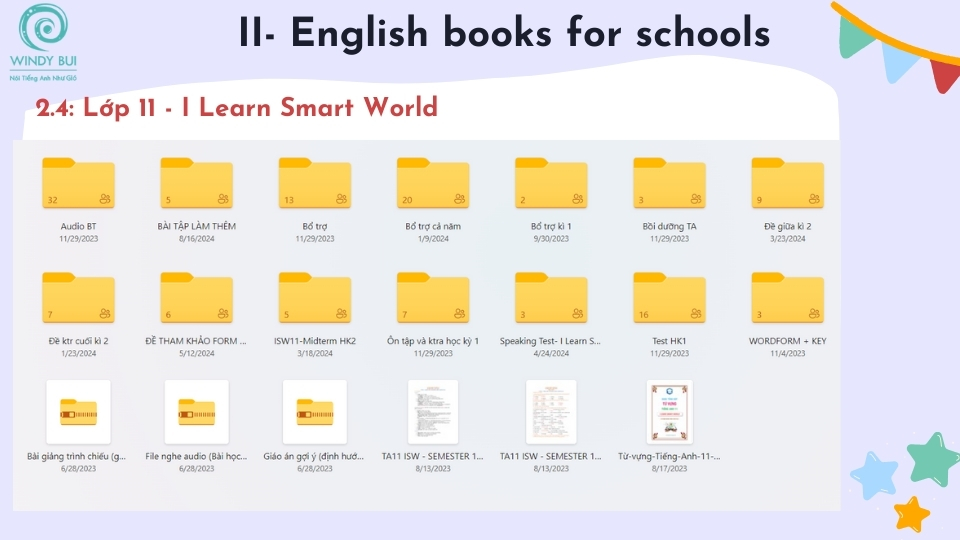Image resolution: width=960 pixels, height=540 pixels.
Task: Select the File nghe audio zip archive
Action: (x=196, y=411)
